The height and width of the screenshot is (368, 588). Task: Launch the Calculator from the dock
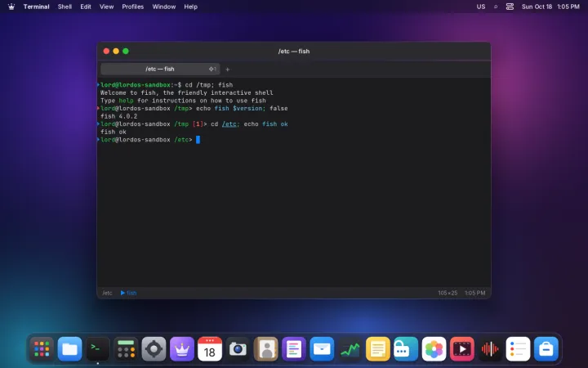[126, 349]
